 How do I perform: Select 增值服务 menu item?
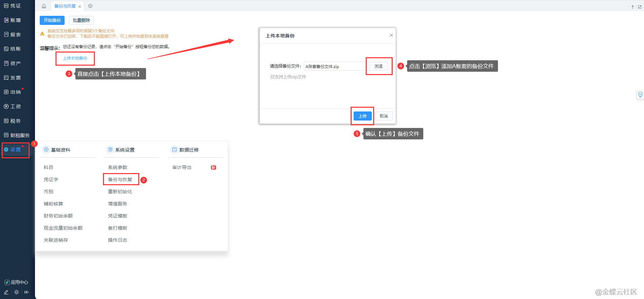point(117,204)
